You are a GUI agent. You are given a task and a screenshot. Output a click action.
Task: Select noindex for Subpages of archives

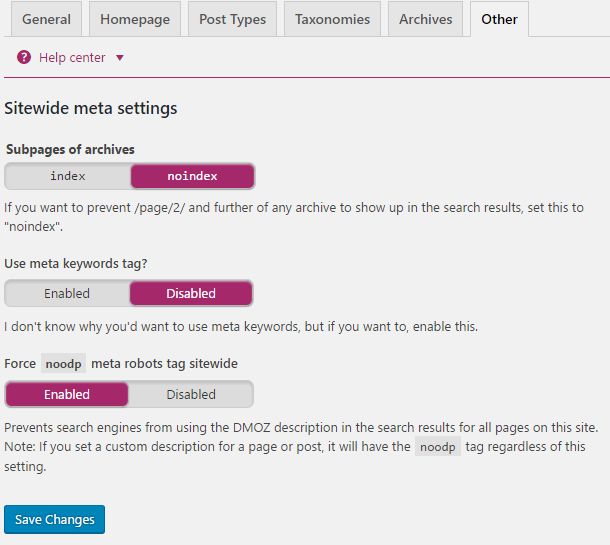[x=192, y=176]
